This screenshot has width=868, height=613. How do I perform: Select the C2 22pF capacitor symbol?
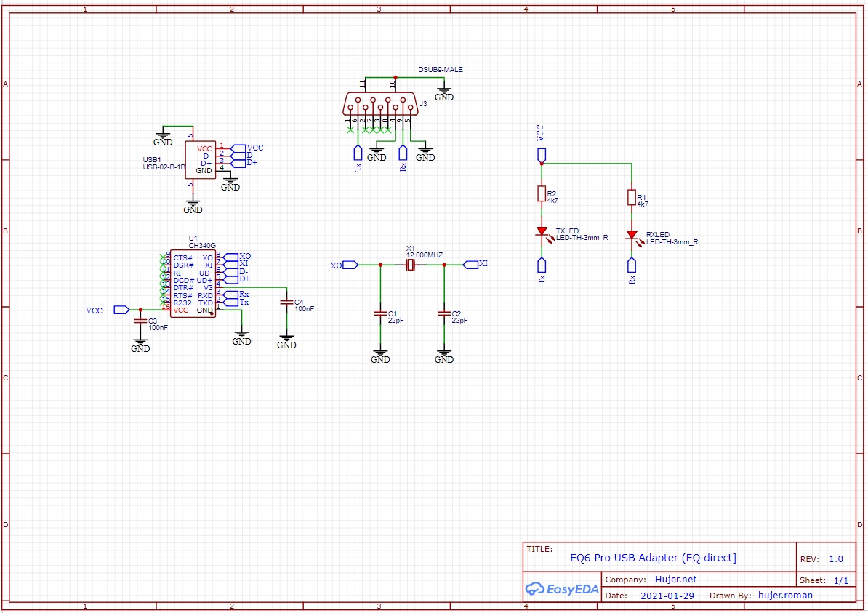[443, 314]
